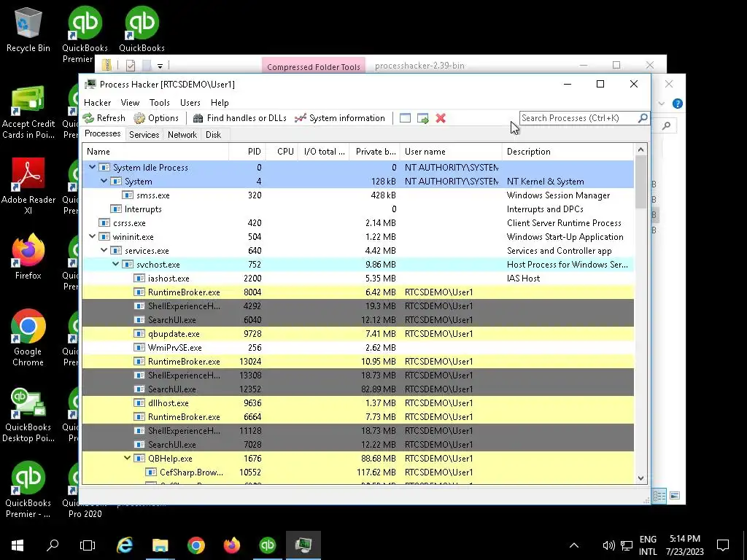Click the Refresh toolbar icon

point(88,118)
